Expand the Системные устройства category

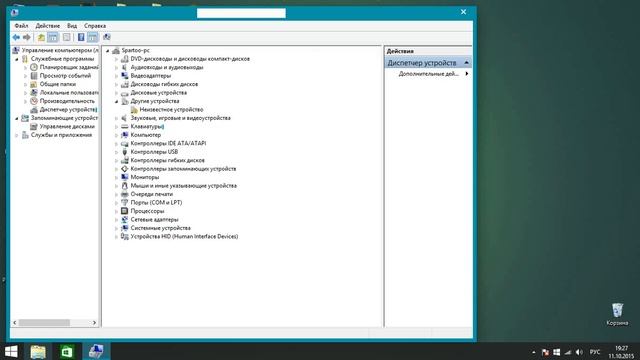coord(116,228)
